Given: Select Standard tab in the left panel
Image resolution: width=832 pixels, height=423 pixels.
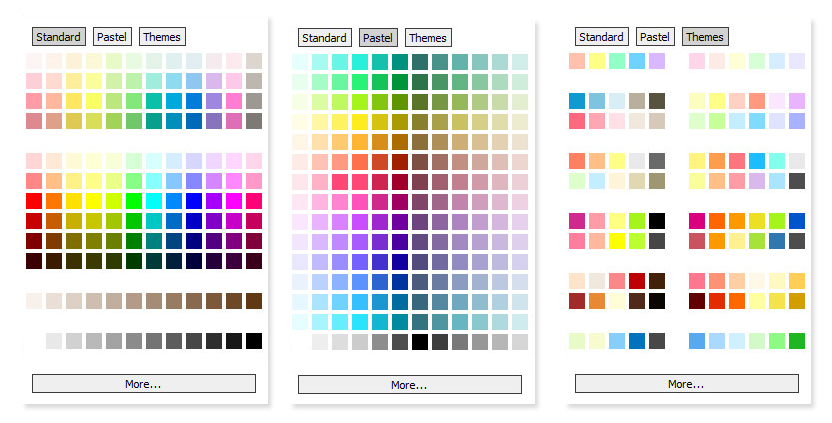Looking at the screenshot, I should coord(59,37).
